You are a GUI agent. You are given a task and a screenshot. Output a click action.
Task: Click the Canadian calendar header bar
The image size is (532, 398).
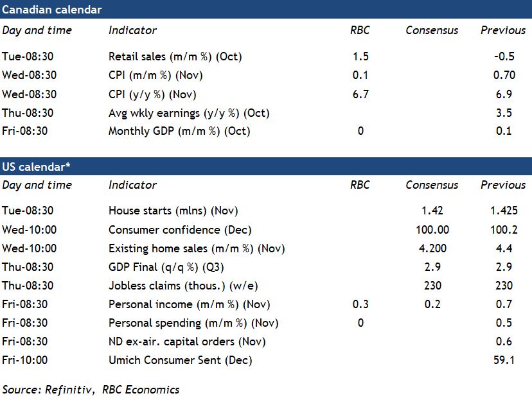coord(266,10)
